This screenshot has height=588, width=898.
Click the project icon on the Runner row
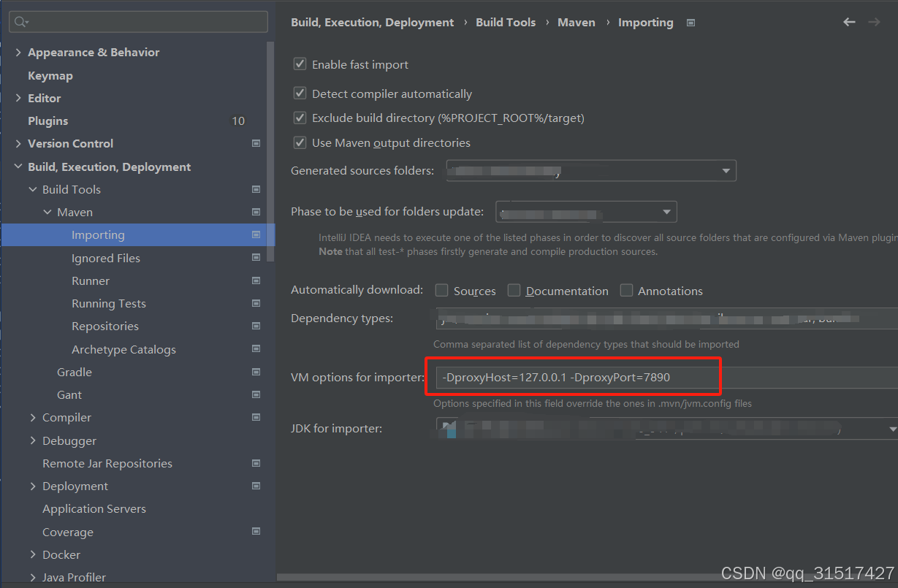pyautogui.click(x=256, y=280)
